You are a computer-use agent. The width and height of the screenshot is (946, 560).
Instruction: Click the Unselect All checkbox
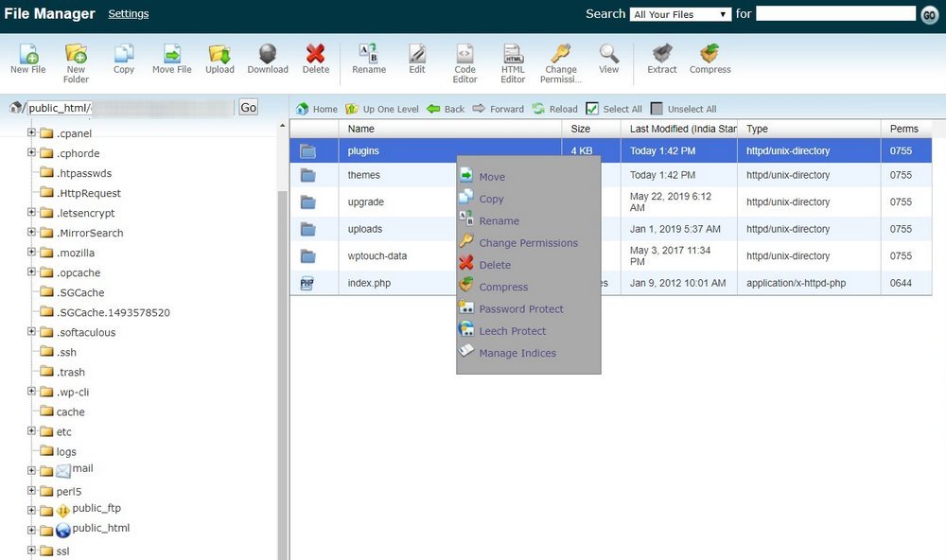click(657, 109)
